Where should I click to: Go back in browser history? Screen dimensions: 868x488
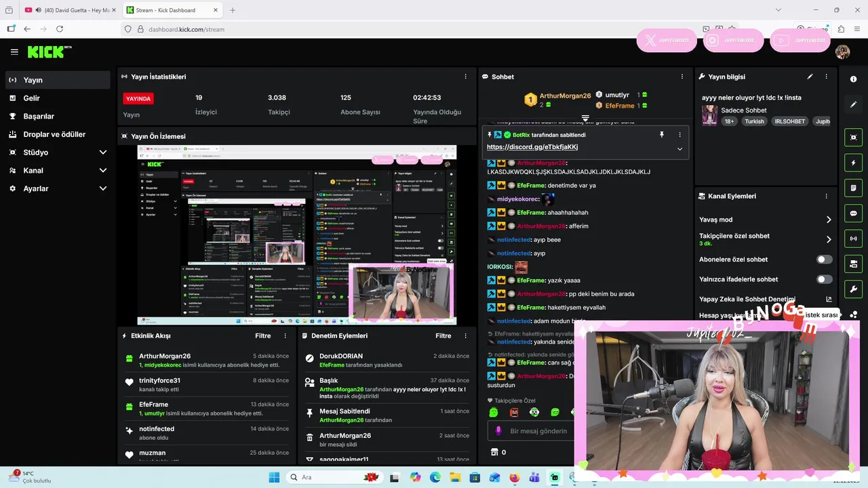(27, 29)
